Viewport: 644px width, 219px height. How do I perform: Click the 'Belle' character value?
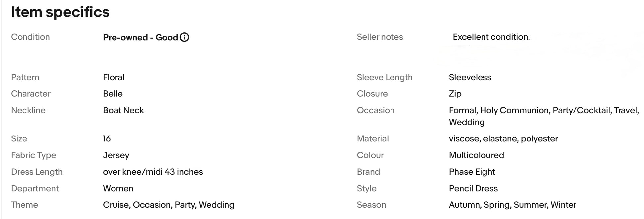click(x=113, y=94)
